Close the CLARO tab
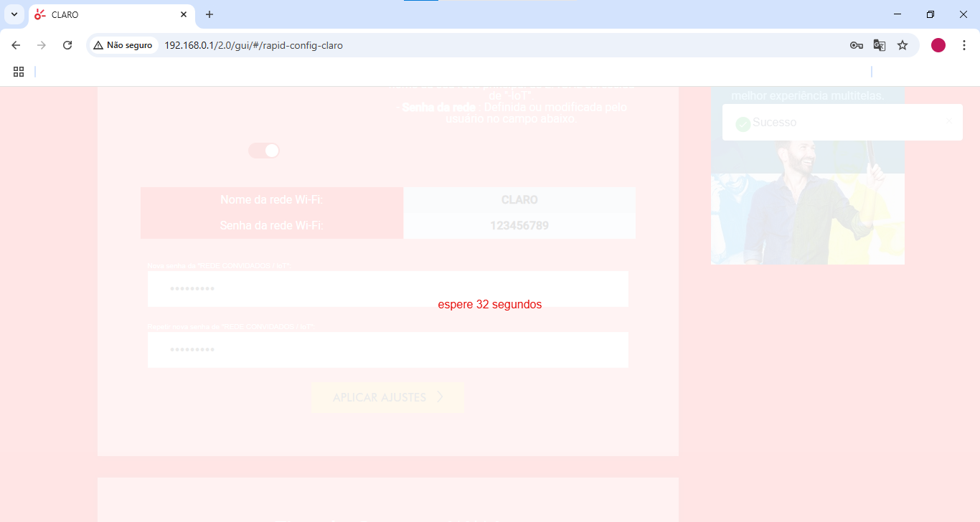The height and width of the screenshot is (522, 980). tap(184, 14)
